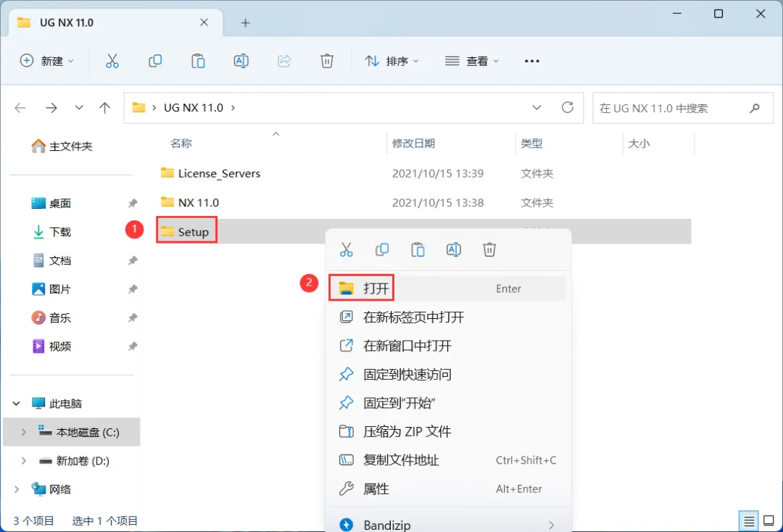Image resolution: width=783 pixels, height=532 pixels.
Task: Choose 在新标签页中打开
Action: 447,317
